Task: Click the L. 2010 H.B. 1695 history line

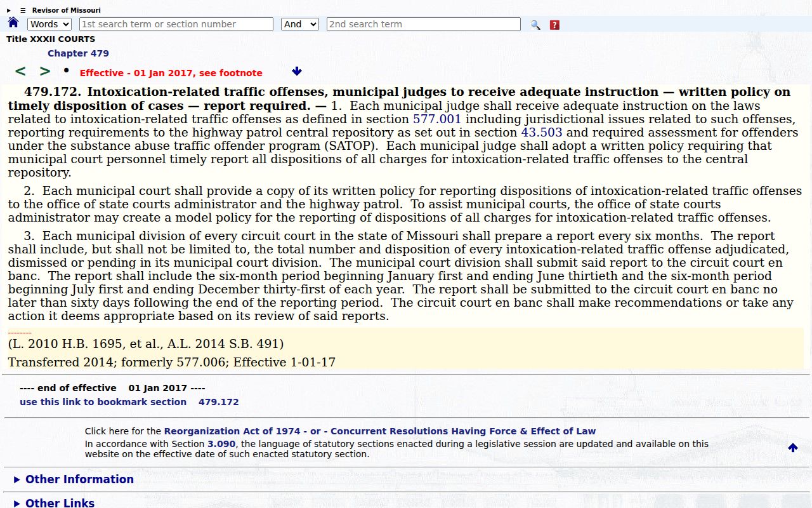Action: (146, 344)
